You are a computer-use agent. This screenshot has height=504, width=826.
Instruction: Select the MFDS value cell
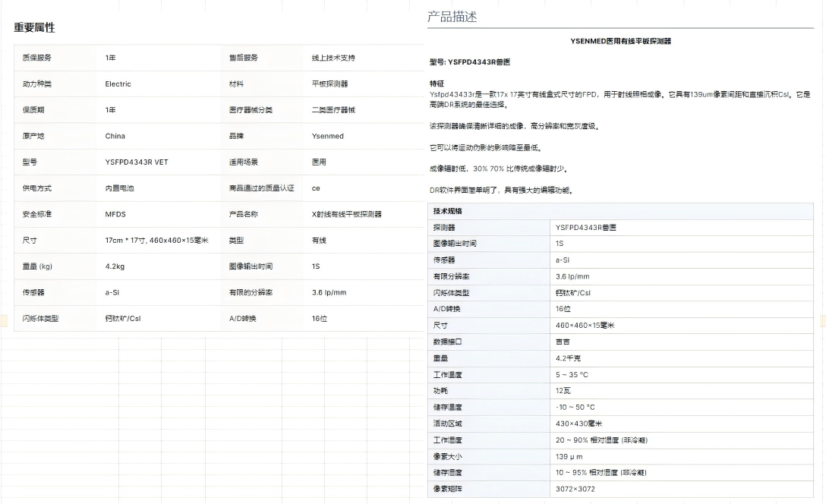115,214
